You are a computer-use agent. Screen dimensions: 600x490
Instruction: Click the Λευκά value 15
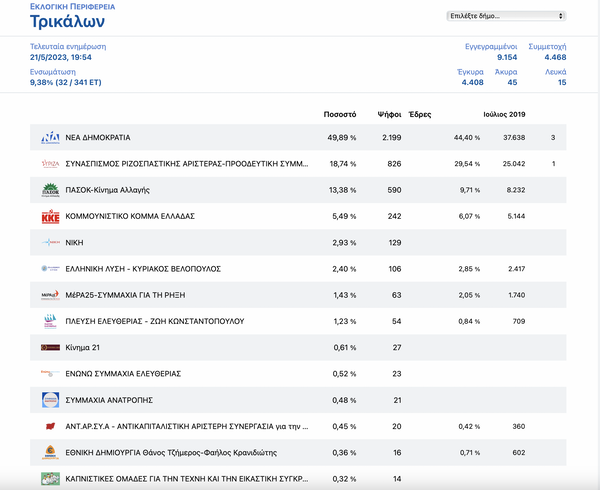point(562,82)
